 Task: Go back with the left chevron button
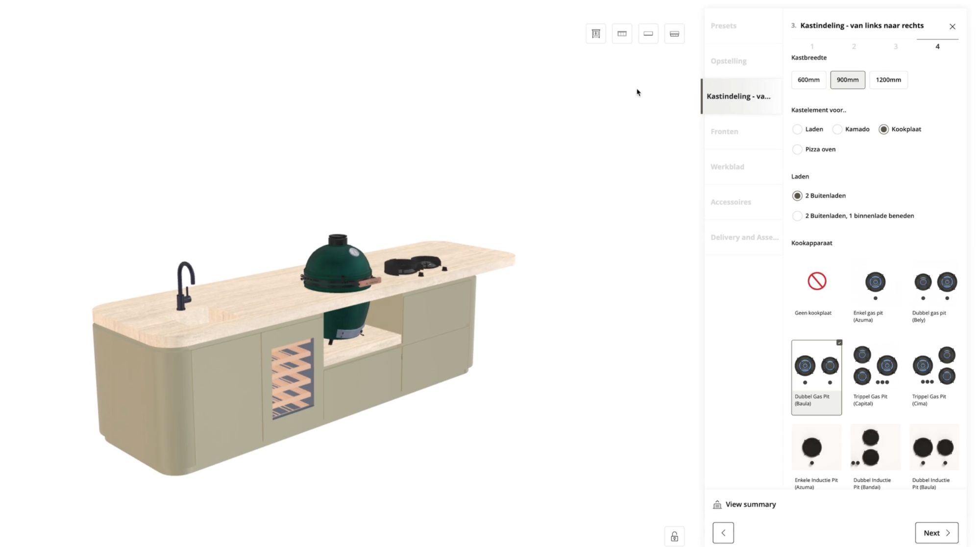click(x=723, y=533)
